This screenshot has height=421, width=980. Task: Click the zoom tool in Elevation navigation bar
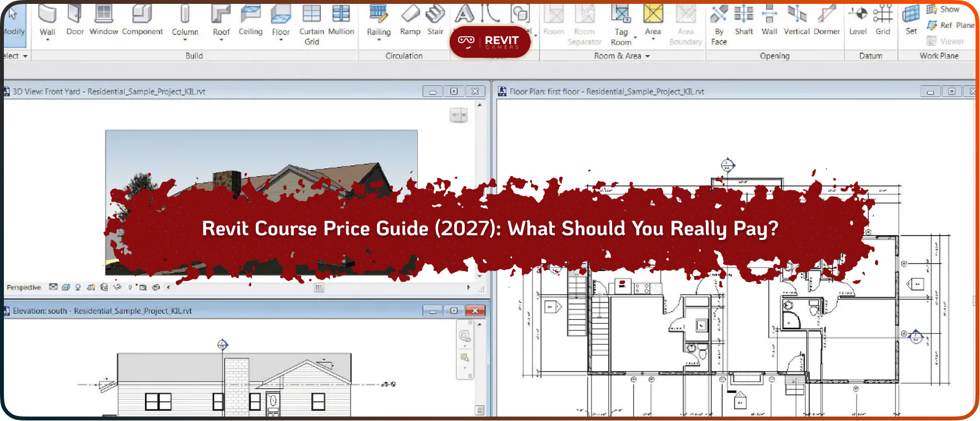pyautogui.click(x=465, y=358)
